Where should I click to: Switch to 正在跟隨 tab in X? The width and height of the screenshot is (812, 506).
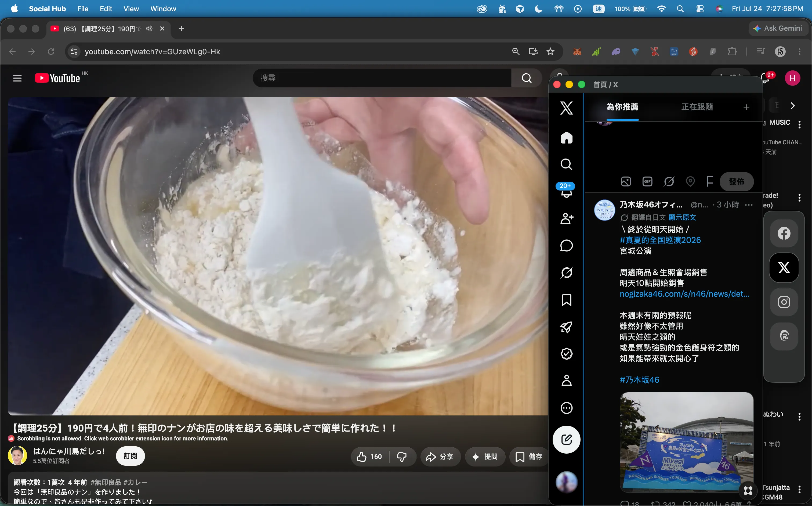point(697,107)
